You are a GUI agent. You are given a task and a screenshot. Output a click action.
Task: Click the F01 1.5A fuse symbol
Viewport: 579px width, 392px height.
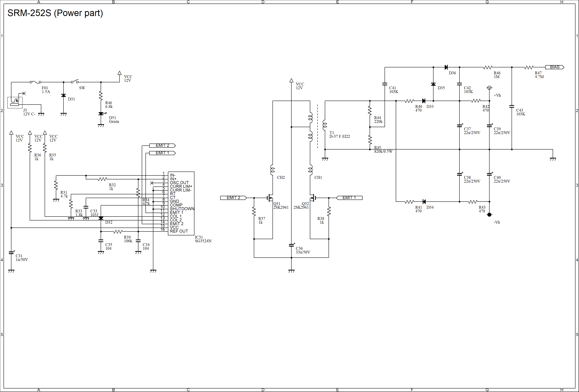(35, 82)
